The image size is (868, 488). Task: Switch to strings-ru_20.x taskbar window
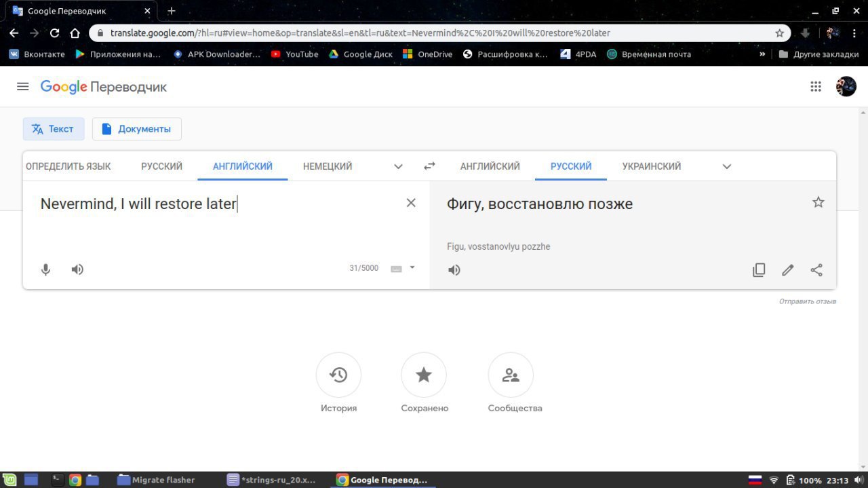coord(271,480)
